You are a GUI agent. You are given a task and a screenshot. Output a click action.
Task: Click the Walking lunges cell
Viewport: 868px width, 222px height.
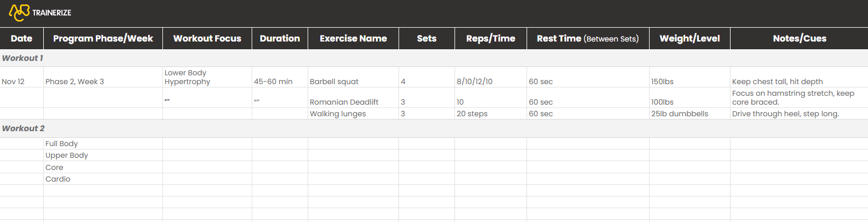pos(353,113)
